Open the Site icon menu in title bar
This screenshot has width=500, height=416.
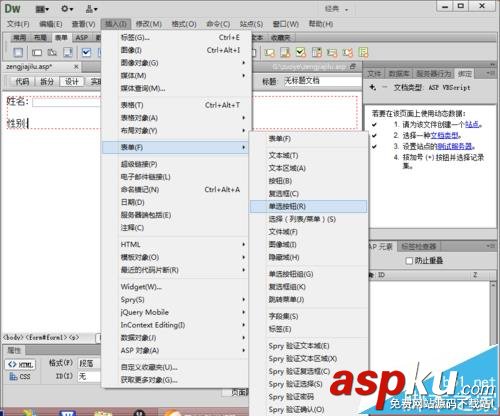point(91,9)
